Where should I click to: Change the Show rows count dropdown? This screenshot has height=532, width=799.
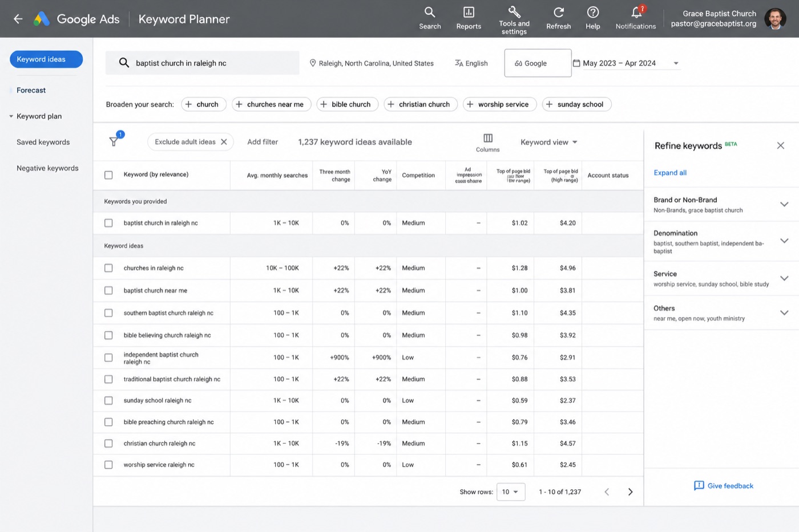click(511, 492)
